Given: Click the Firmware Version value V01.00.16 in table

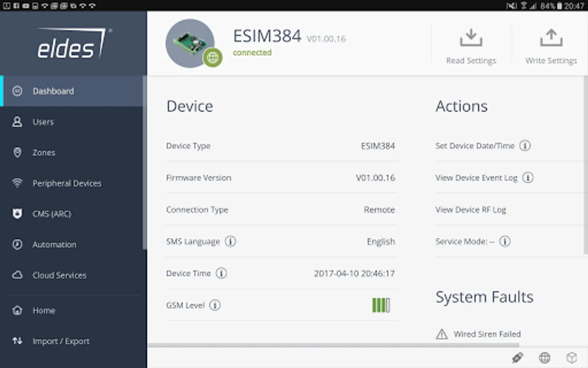Looking at the screenshot, I should click(375, 177).
